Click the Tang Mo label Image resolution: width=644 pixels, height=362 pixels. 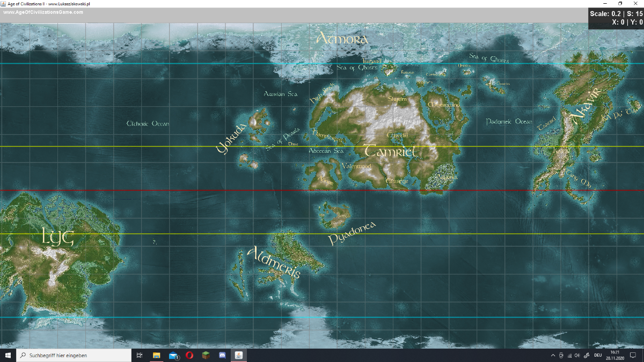coord(579,179)
